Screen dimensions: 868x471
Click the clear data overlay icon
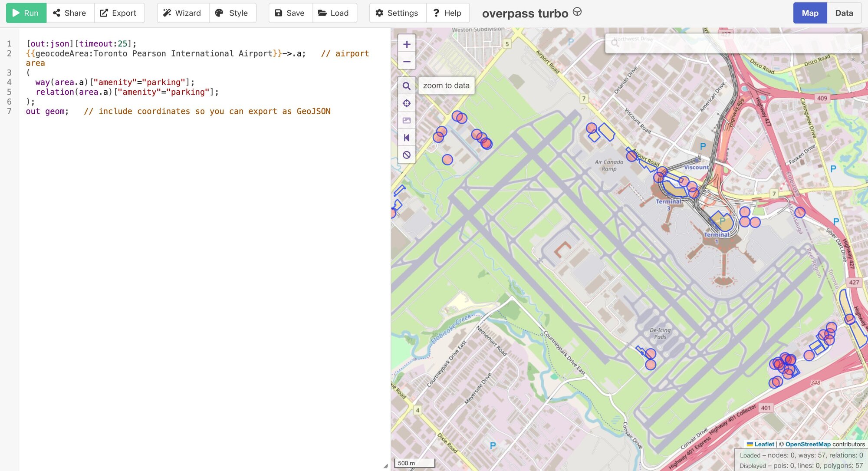(407, 155)
